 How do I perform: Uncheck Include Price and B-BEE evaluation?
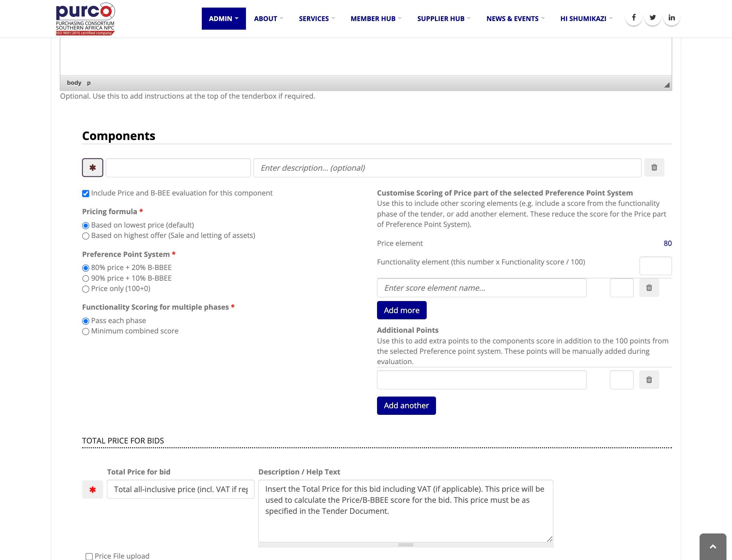86,193
